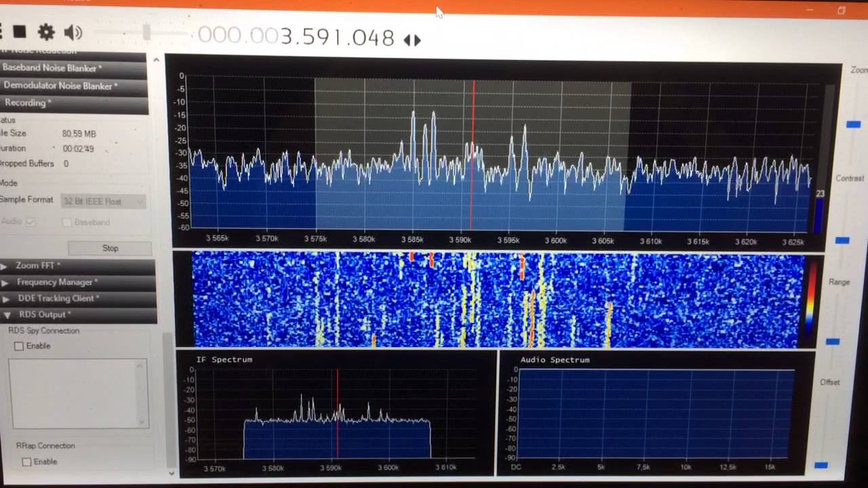Expand the Frequency Manager panel
The height and width of the screenshot is (488, 868).
pyautogui.click(x=77, y=282)
